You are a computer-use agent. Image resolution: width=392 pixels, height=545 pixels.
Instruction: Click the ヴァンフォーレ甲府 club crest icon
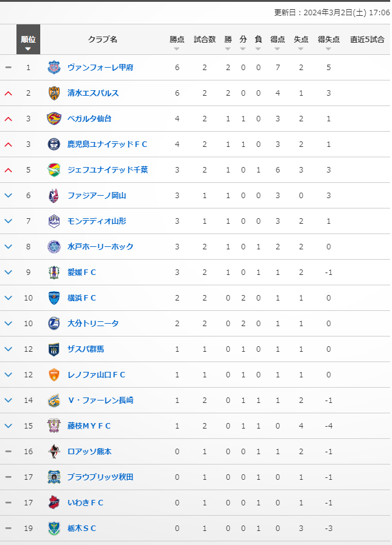(54, 68)
